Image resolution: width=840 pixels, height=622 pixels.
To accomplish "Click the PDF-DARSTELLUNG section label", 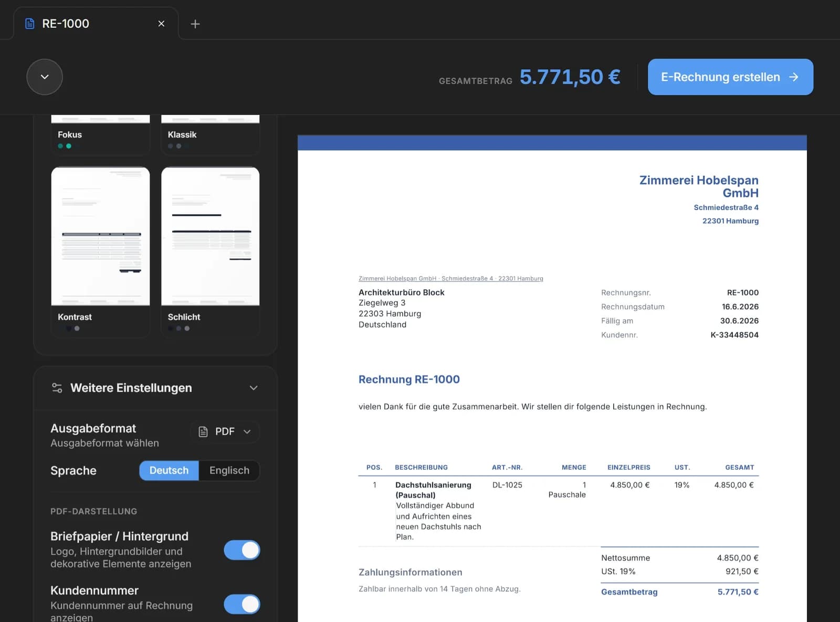I will [93, 511].
